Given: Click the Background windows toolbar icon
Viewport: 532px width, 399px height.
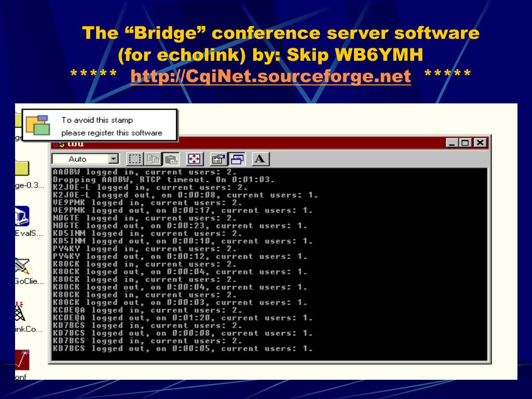Looking at the screenshot, I should (236, 159).
